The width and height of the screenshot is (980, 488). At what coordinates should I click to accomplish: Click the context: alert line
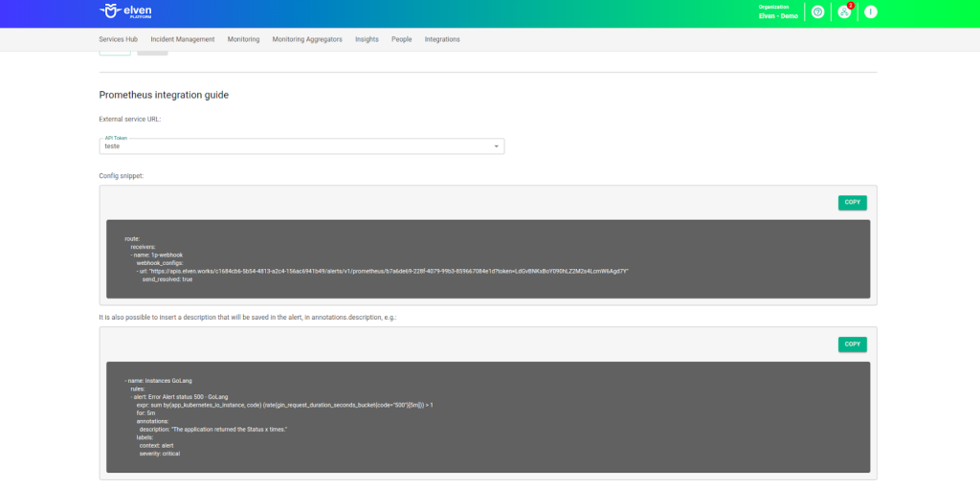[x=156, y=446]
